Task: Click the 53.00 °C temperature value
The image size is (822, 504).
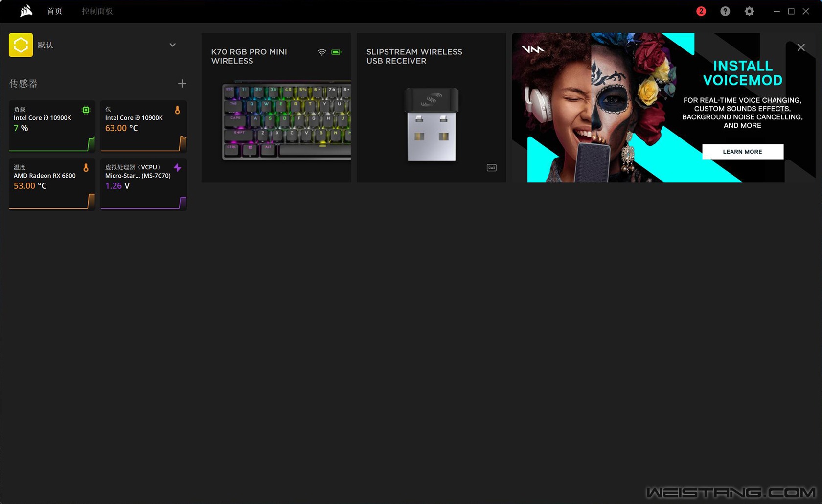Action: click(30, 186)
